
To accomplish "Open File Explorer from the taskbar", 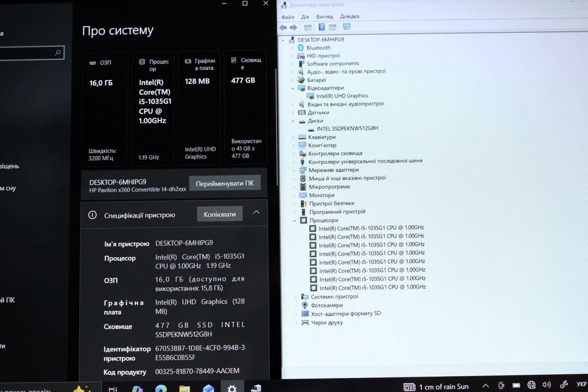I will 185,388.
